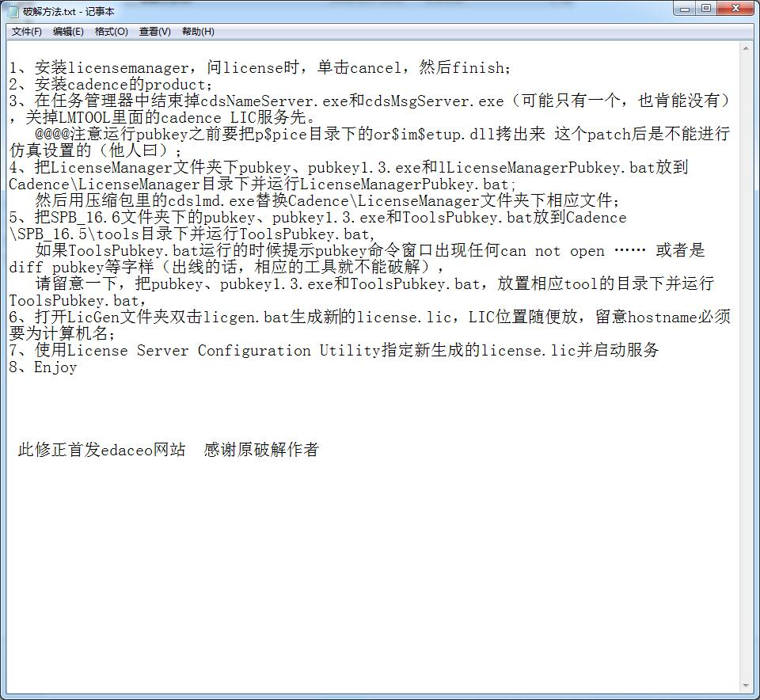Viewport: 760px width, 700px height.
Task: Click the text '@@@@注意运行pubkey'
Action: coord(111,134)
